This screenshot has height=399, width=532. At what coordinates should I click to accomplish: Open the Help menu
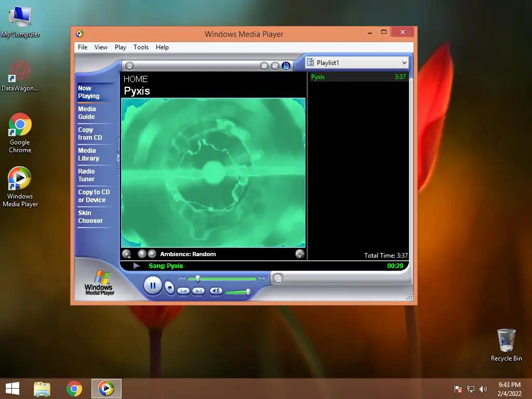[162, 47]
